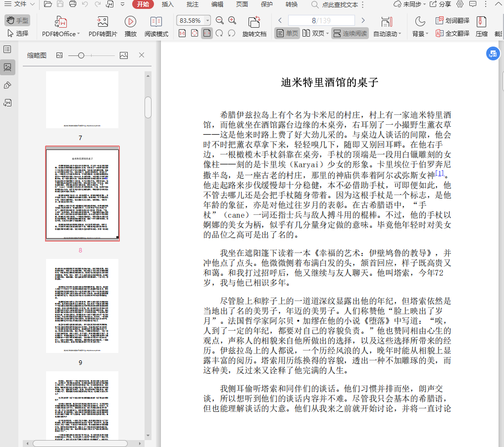The image size is (504, 447).
Task: Click the small thumbnail size icon
Action: pyautogui.click(x=59, y=55)
